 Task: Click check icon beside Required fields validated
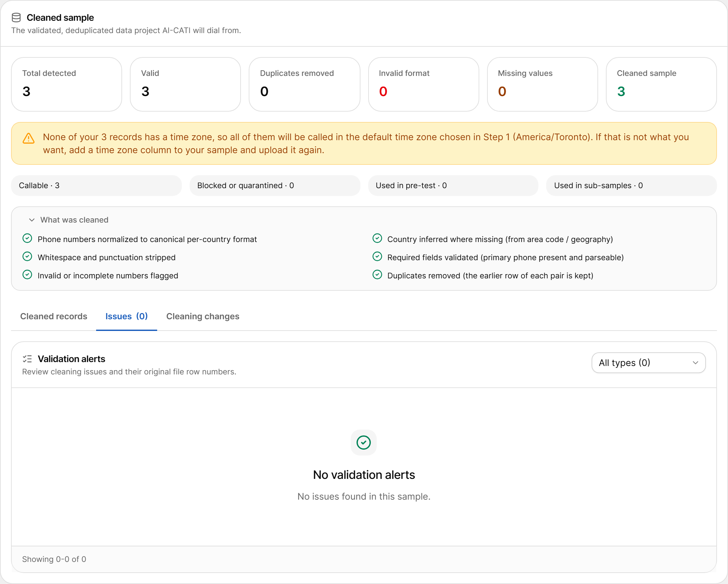(x=377, y=257)
